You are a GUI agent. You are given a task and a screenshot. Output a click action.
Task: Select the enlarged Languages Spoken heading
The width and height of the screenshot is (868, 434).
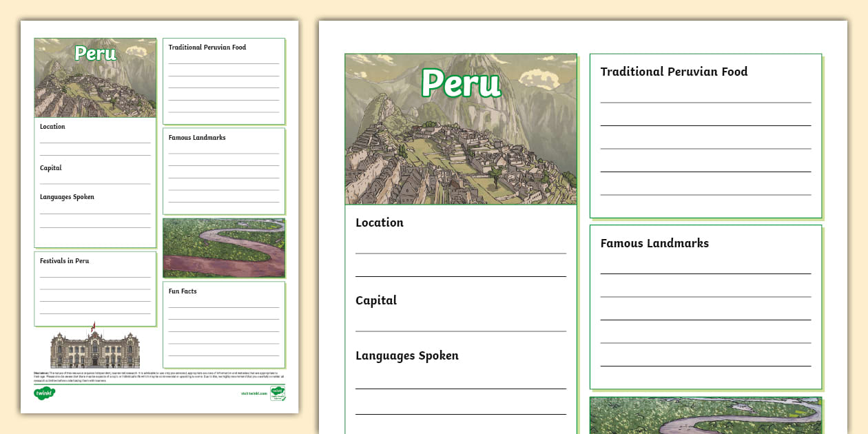406,356
